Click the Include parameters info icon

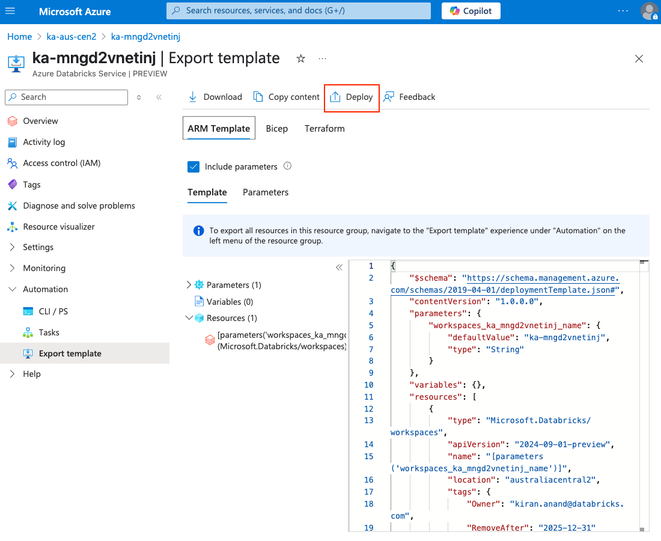point(288,166)
